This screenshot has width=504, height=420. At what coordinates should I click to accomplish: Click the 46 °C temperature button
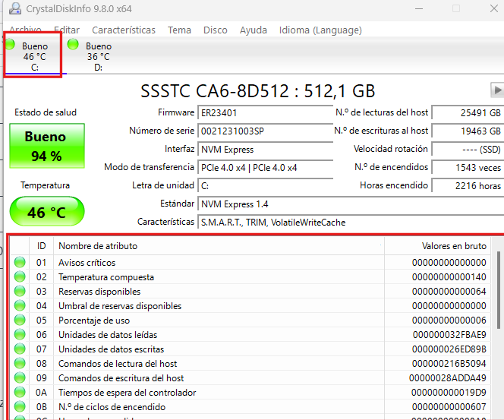click(47, 211)
